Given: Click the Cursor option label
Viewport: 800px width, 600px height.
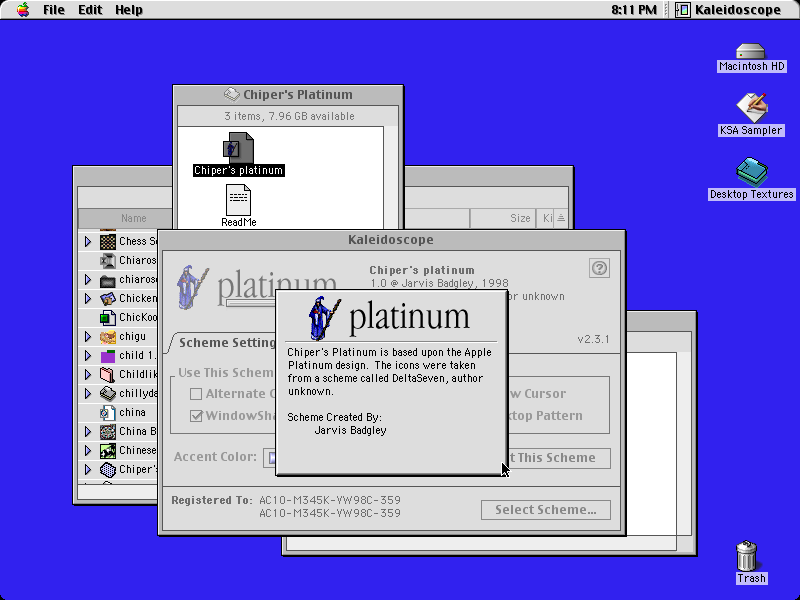Looking at the screenshot, I should [x=537, y=394].
